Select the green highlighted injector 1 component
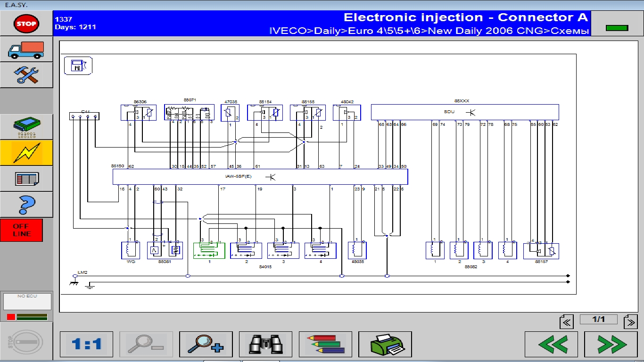Image resolution: width=644 pixels, height=362 pixels. [209, 251]
